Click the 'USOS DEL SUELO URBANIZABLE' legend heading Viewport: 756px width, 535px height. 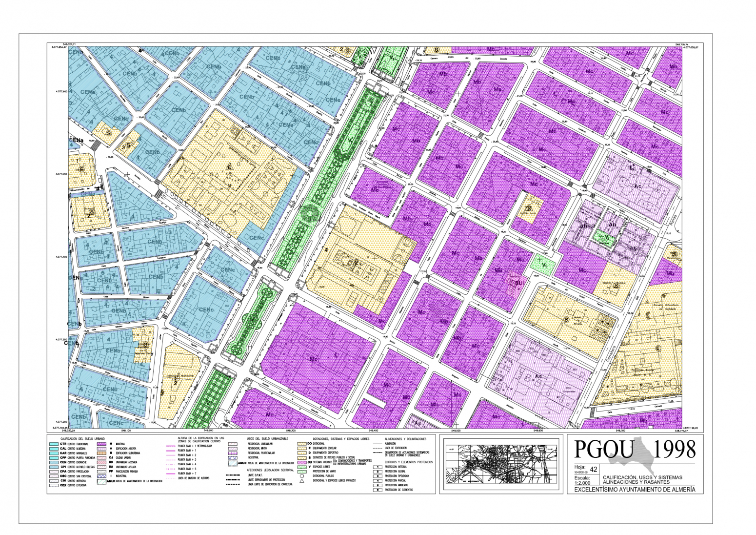coord(267,439)
